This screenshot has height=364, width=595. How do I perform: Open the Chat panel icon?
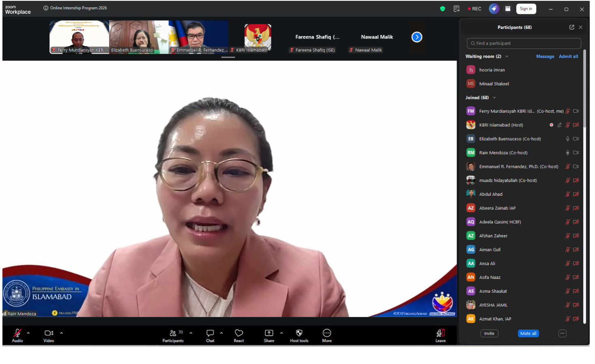[x=210, y=333]
